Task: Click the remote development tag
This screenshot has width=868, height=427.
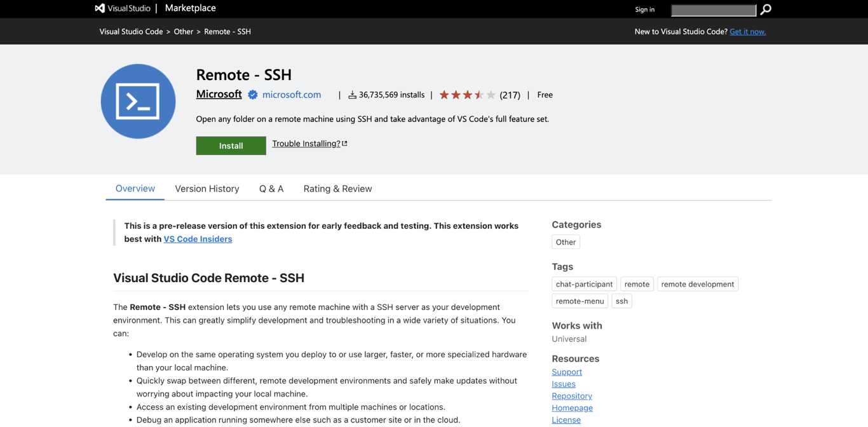Action: click(x=697, y=284)
